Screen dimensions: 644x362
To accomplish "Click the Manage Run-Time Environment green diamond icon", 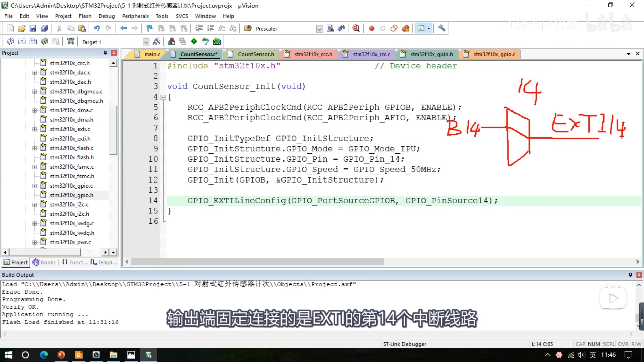I will 194,41.
